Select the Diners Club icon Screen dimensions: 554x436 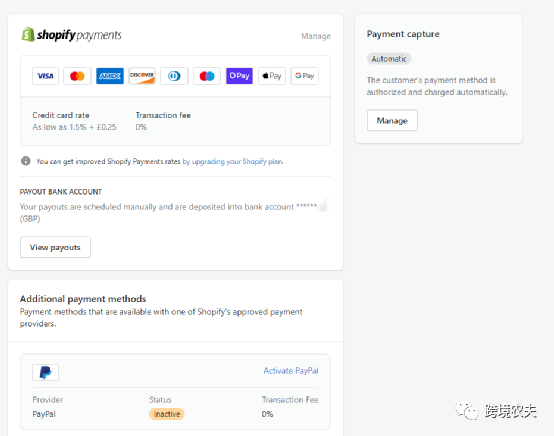point(174,76)
